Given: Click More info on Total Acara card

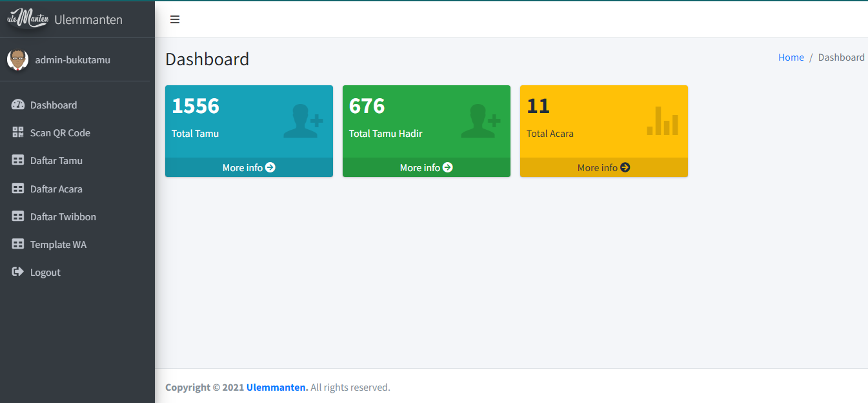Looking at the screenshot, I should (x=603, y=167).
